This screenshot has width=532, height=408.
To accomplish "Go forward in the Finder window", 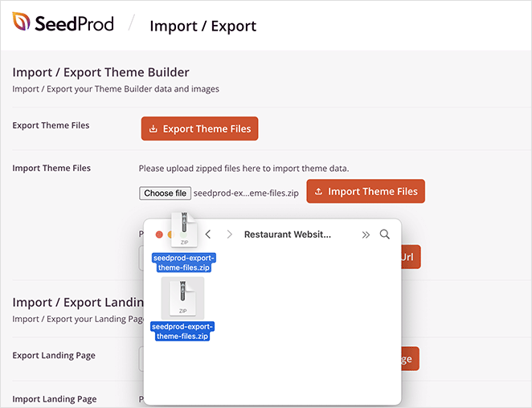I will (x=229, y=235).
